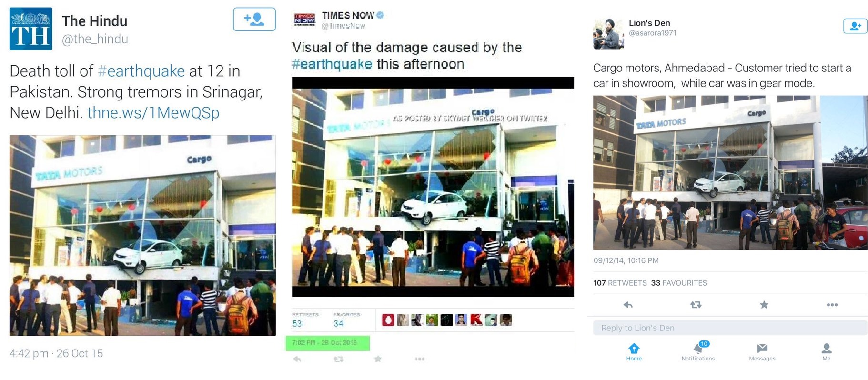Go to Home tab
The height and width of the screenshot is (380, 868).
click(x=634, y=352)
